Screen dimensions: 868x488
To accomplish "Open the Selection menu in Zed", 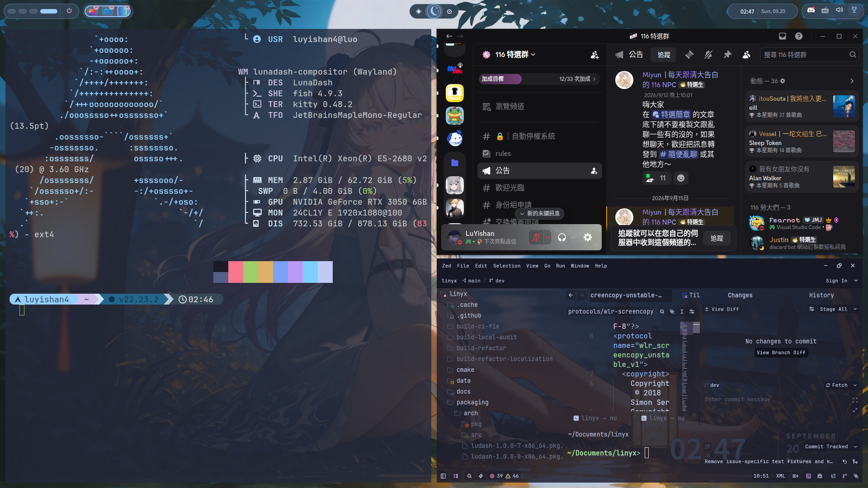I will pyautogui.click(x=507, y=266).
